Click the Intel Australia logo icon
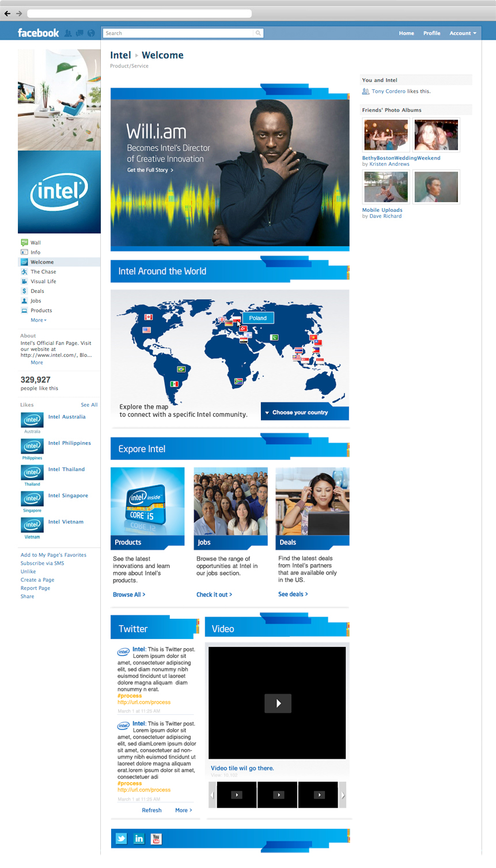The width and height of the screenshot is (496, 868). [32, 420]
